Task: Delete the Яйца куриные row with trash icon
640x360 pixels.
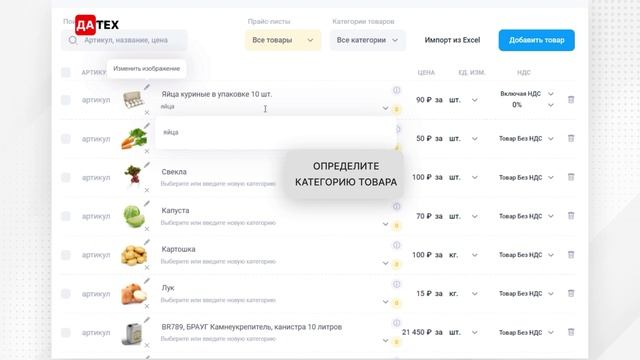Action: click(571, 100)
